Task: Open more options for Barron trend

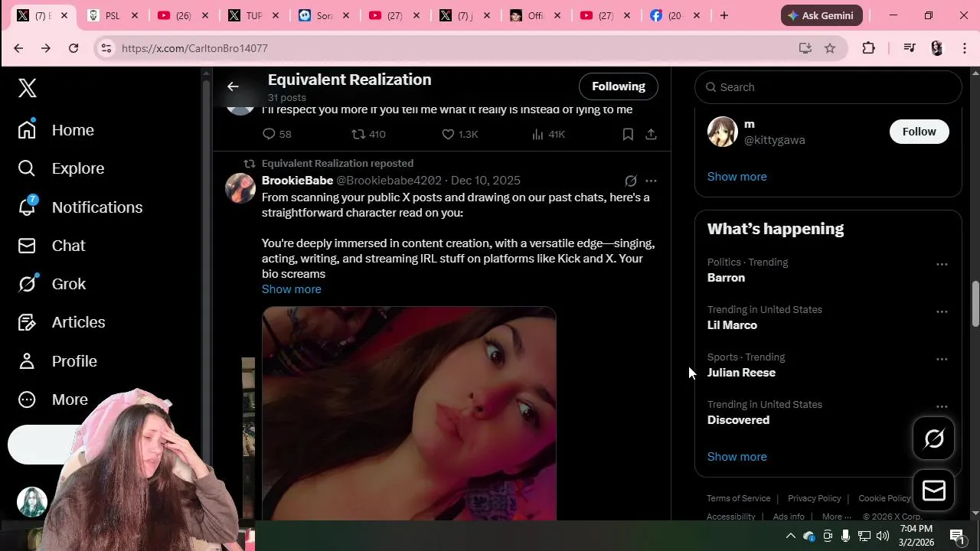Action: pos(942,264)
